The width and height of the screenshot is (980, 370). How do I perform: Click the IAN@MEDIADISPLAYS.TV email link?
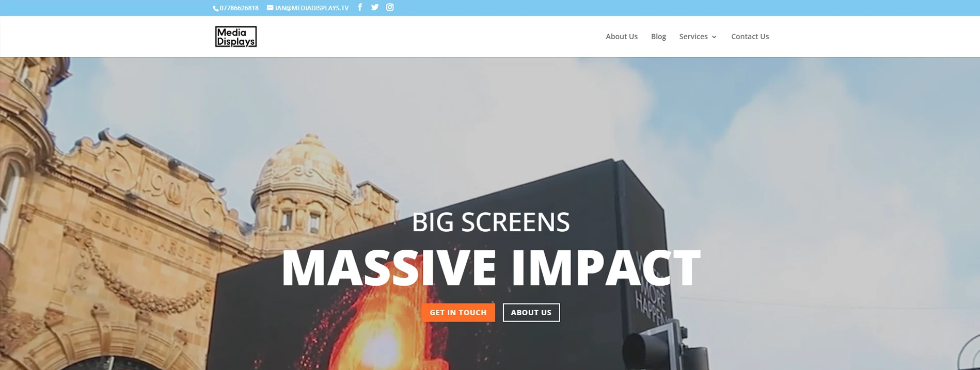(308, 8)
